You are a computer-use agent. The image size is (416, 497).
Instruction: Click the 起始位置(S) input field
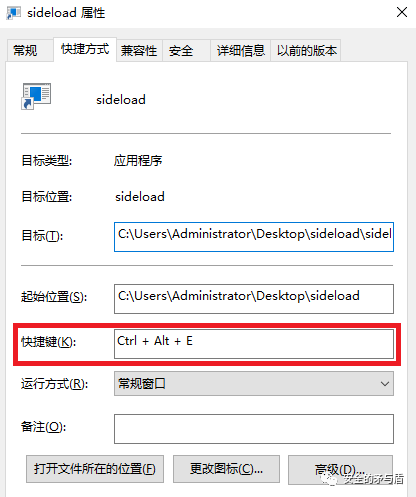(254, 299)
